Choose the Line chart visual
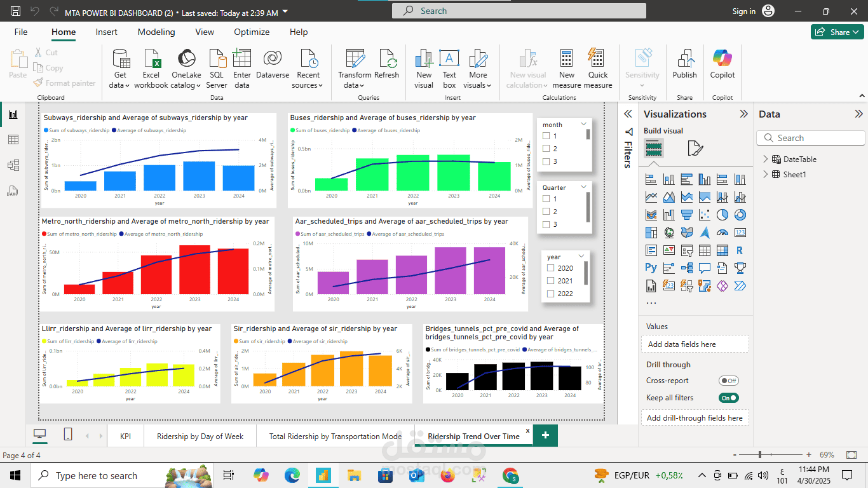Viewport: 868px width, 488px height. tap(651, 198)
